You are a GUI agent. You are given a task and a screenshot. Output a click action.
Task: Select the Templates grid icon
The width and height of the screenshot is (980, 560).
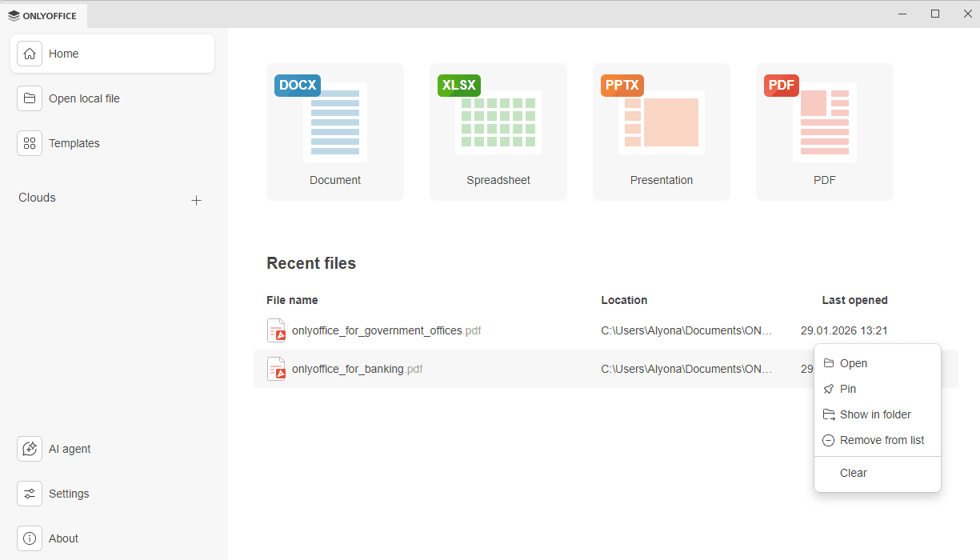coord(30,143)
